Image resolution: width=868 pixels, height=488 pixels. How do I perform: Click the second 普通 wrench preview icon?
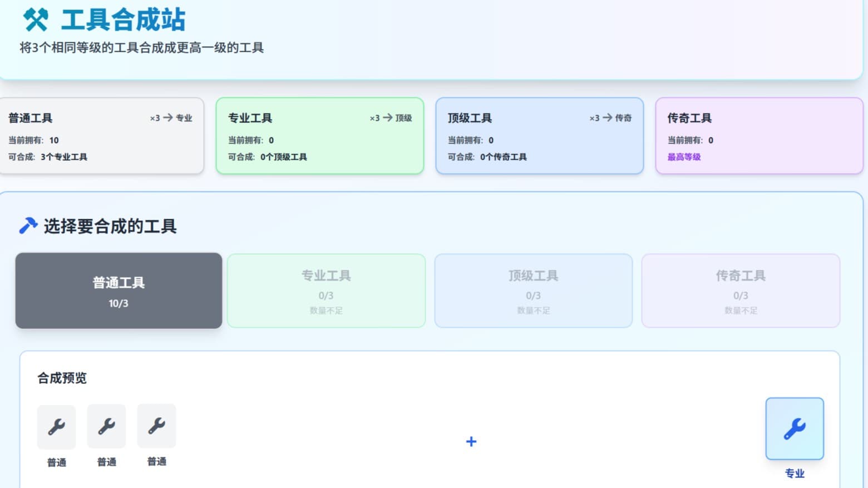(106, 426)
